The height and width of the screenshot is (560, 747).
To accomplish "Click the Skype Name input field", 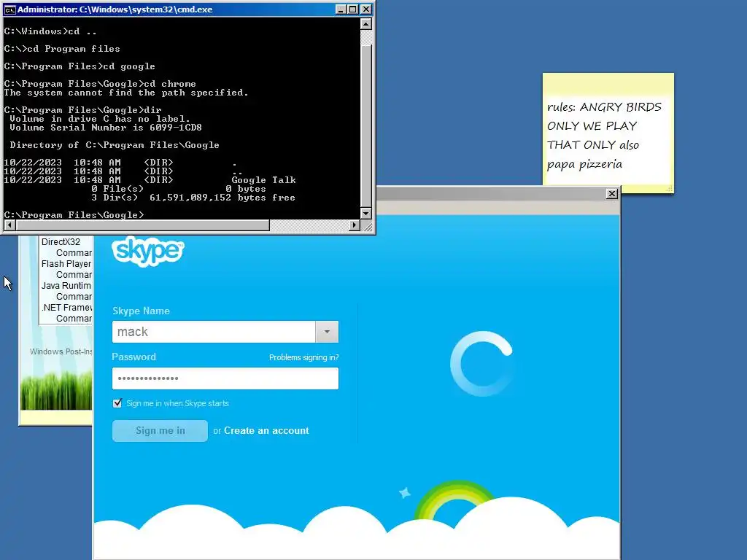I will click(x=214, y=332).
